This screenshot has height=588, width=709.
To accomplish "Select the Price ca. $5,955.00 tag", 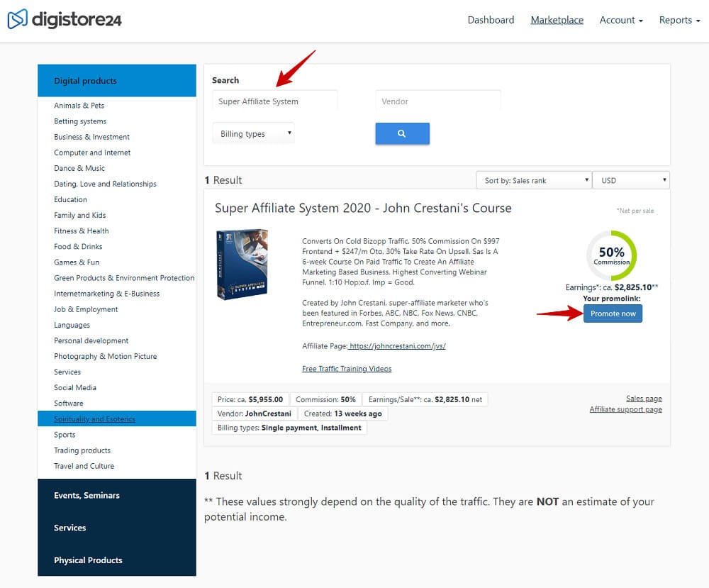I will coord(250,400).
